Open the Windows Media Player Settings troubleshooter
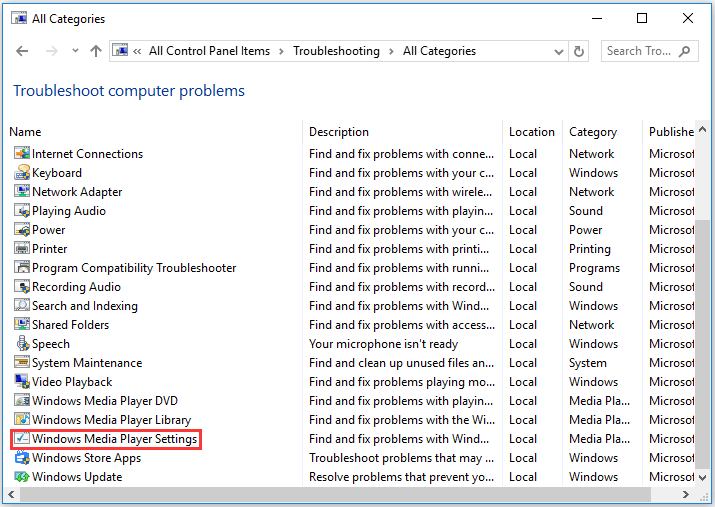The height and width of the screenshot is (507, 715). pyautogui.click(x=114, y=439)
